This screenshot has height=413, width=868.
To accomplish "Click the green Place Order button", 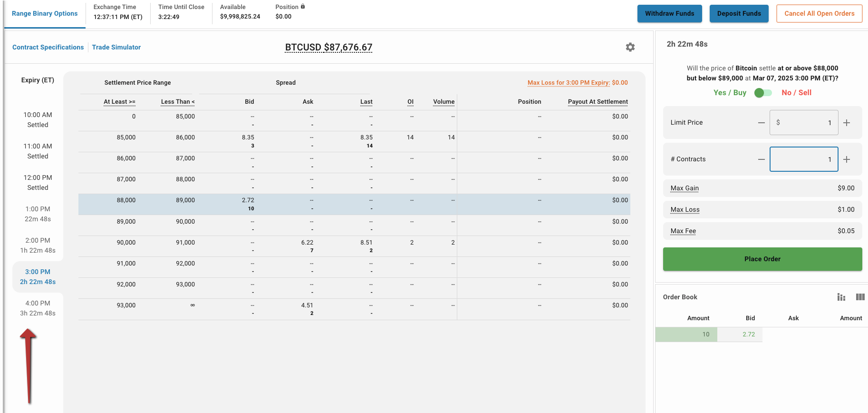I will click(x=762, y=259).
